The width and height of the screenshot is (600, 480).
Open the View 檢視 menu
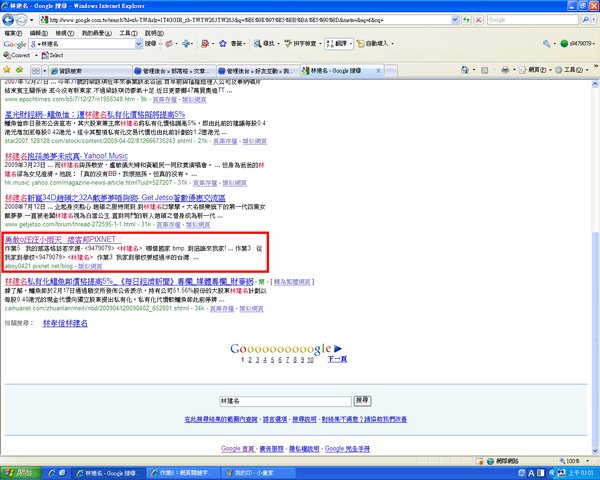tap(65, 33)
